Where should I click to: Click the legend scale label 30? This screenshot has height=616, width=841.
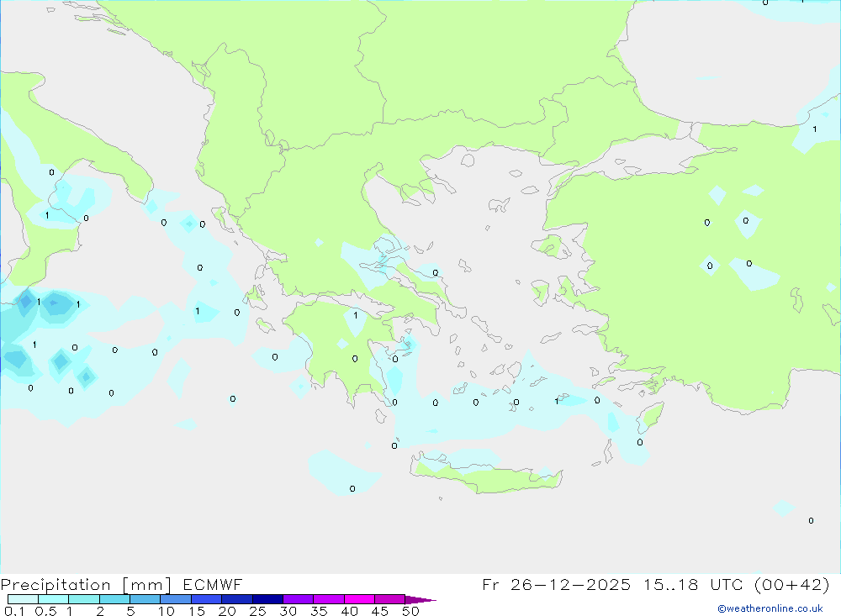[x=288, y=611]
